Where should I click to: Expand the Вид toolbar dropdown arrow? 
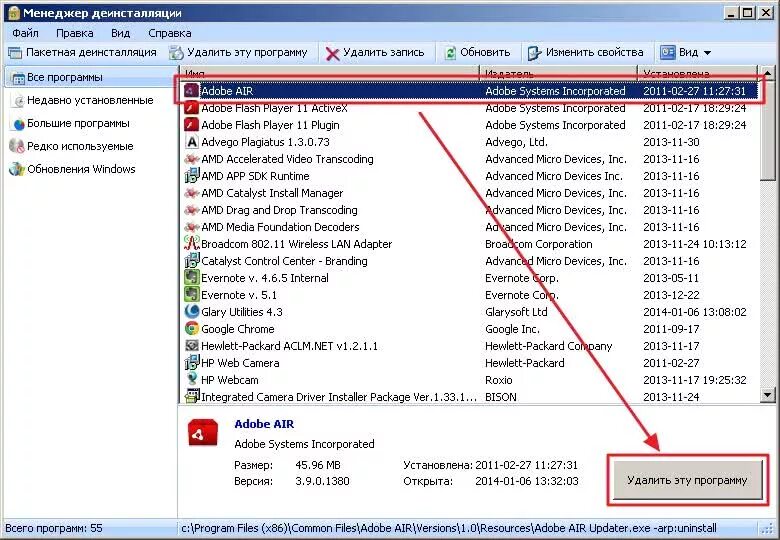point(707,53)
